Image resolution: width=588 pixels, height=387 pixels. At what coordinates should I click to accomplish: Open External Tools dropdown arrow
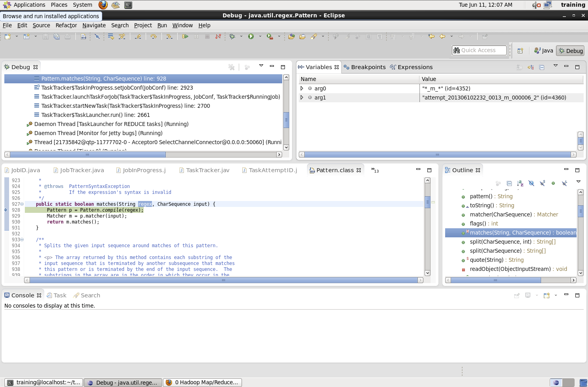click(x=279, y=36)
